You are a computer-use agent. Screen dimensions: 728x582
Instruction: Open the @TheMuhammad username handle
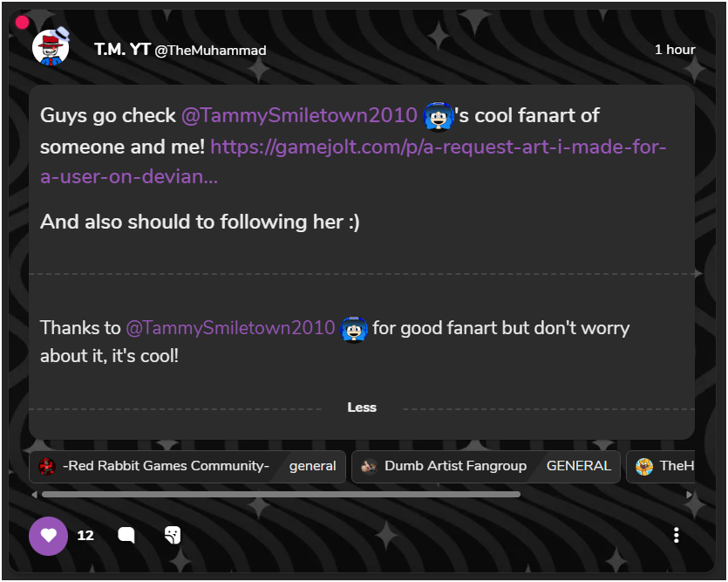[x=210, y=51]
